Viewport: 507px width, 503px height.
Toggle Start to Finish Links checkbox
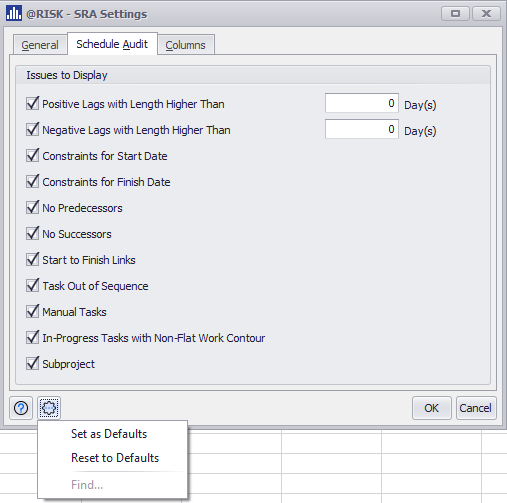coord(33,260)
